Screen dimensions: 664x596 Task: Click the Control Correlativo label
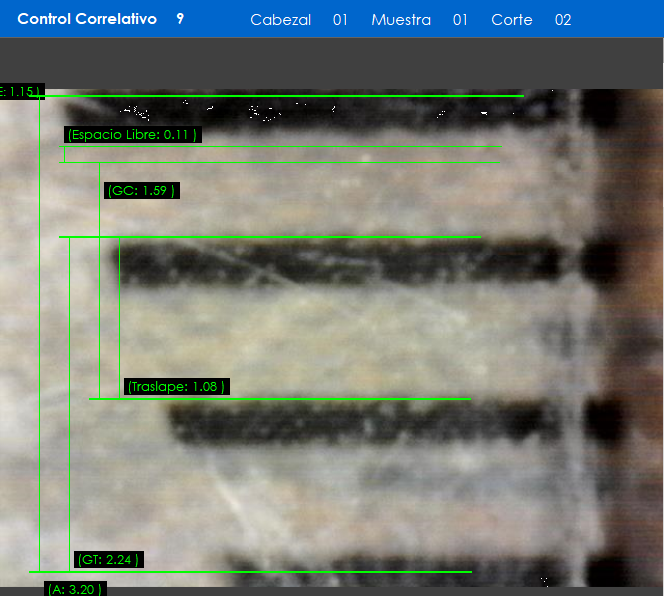(x=87, y=19)
